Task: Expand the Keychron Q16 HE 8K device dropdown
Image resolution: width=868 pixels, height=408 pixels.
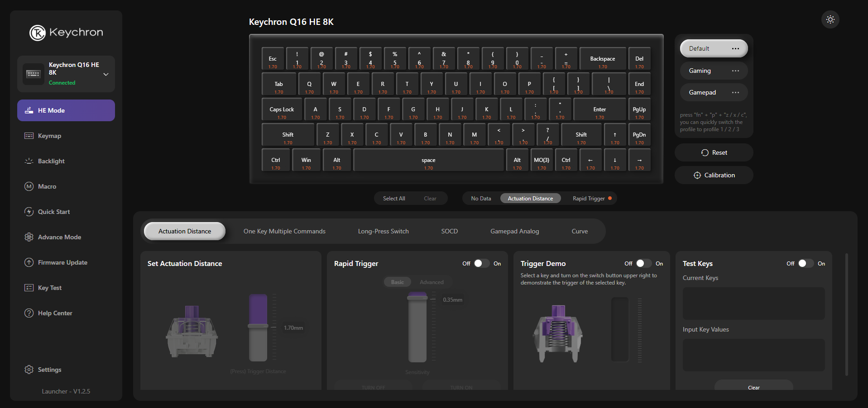Action: click(x=106, y=74)
